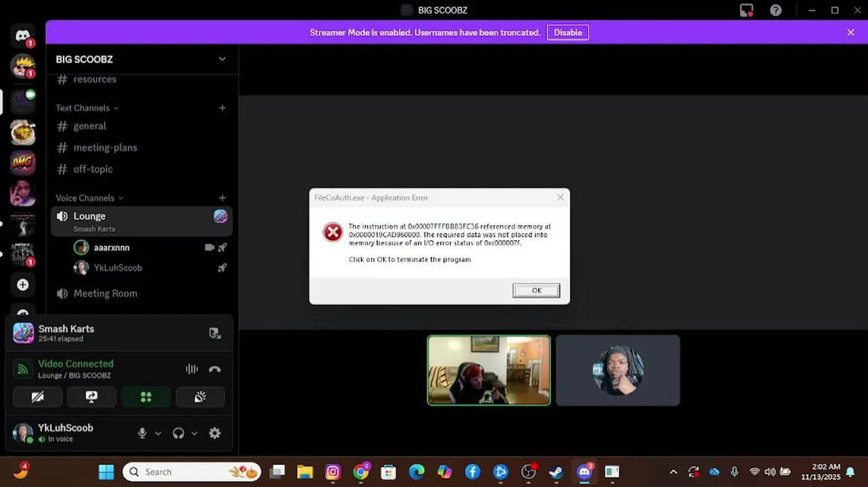Open Discord direct messages home icon
Screen dimensions: 868x487
point(22,36)
